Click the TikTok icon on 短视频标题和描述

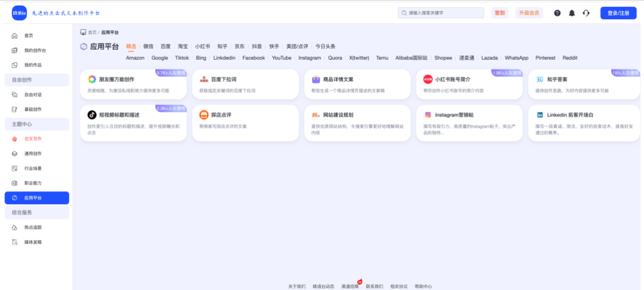92,115
